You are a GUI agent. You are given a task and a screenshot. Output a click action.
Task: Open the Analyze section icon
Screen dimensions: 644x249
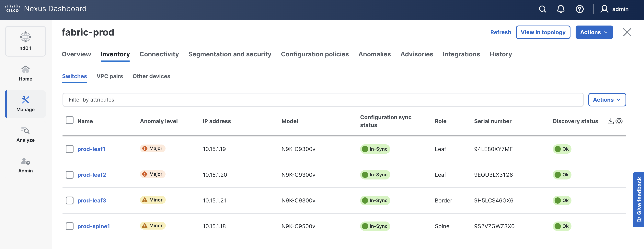tap(26, 134)
